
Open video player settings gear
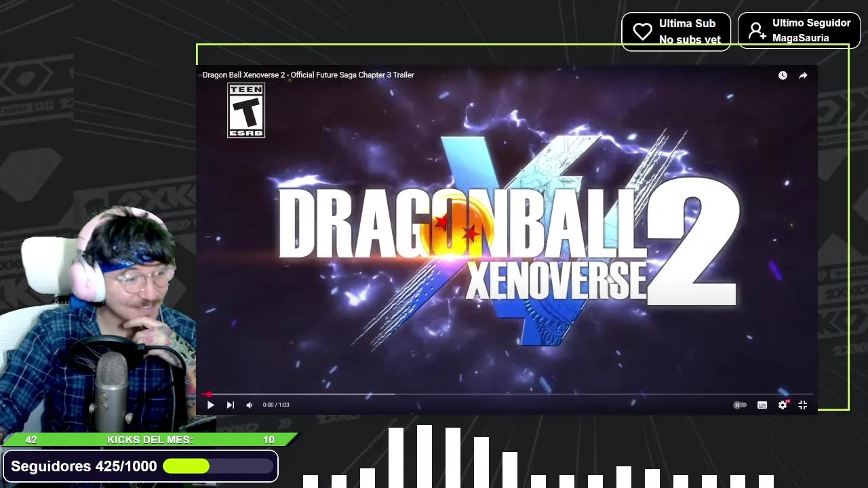click(783, 405)
